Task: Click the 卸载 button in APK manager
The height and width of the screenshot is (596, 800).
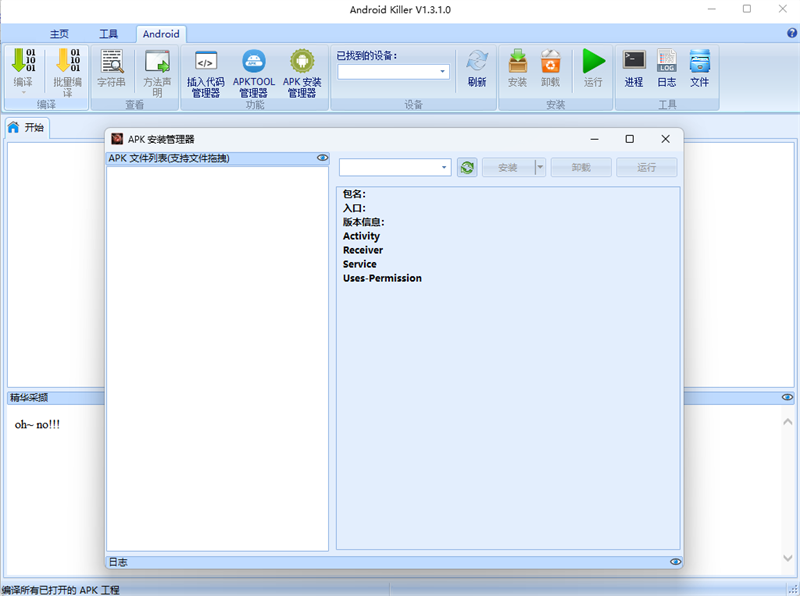Action: 581,167
